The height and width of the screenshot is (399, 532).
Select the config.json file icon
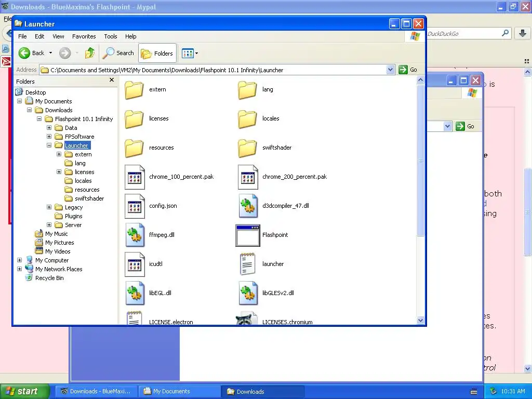(x=135, y=206)
